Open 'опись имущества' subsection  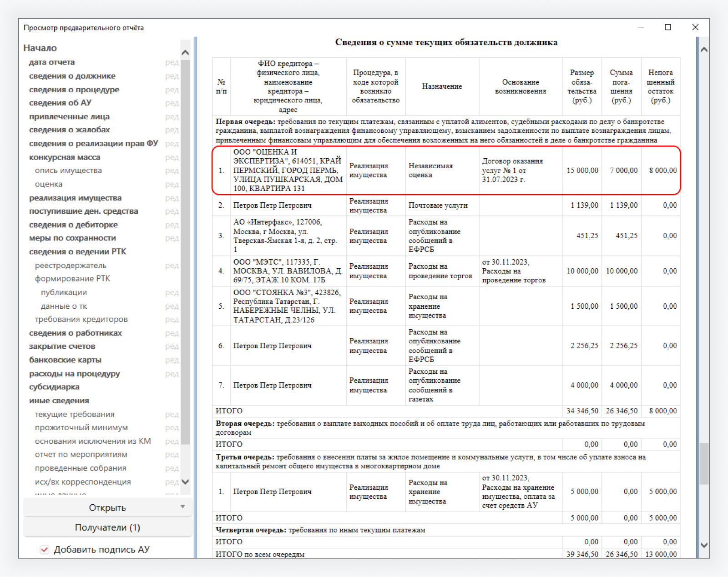coord(68,171)
